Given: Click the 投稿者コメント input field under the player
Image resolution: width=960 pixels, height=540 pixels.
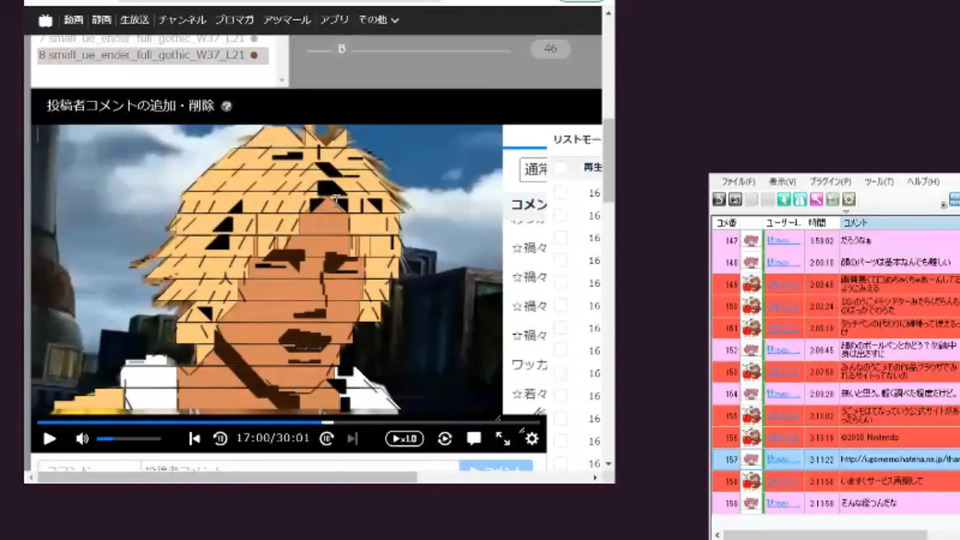Looking at the screenshot, I should coord(299,467).
